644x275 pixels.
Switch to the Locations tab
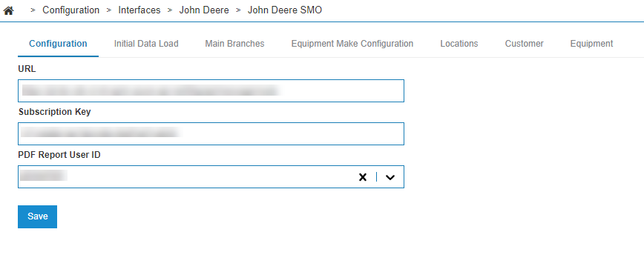[x=459, y=44]
